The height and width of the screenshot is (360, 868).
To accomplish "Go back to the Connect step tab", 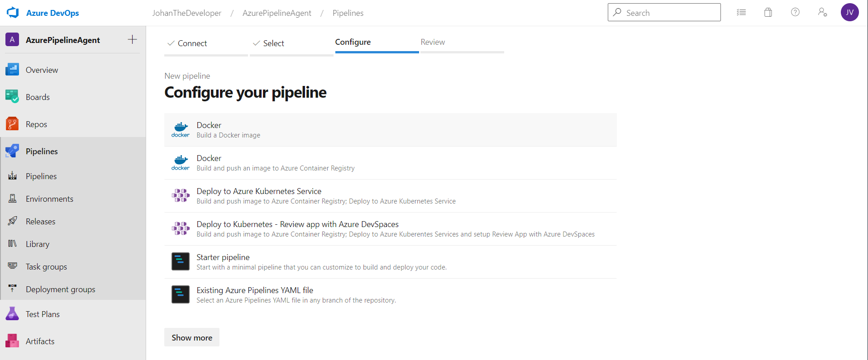I will [x=206, y=44].
